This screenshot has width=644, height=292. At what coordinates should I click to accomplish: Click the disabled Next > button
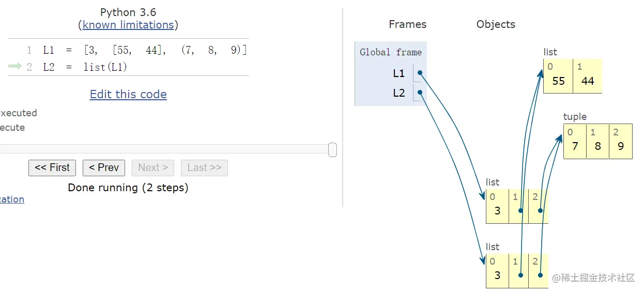tap(153, 167)
